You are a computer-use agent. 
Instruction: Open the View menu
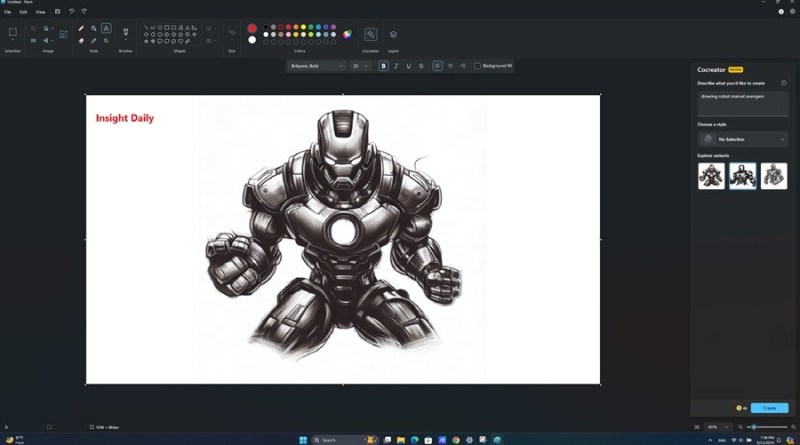(40, 11)
